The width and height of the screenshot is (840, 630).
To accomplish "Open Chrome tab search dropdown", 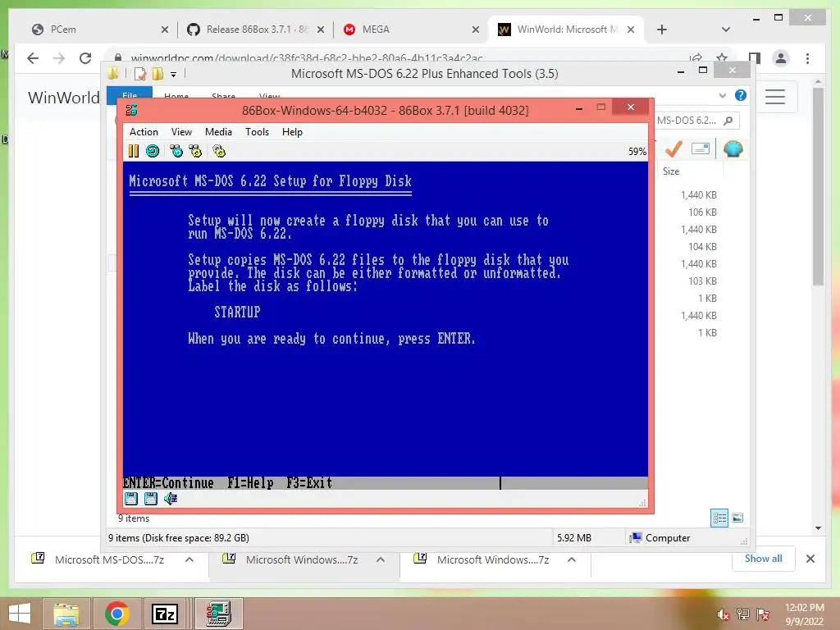I will coord(725,30).
